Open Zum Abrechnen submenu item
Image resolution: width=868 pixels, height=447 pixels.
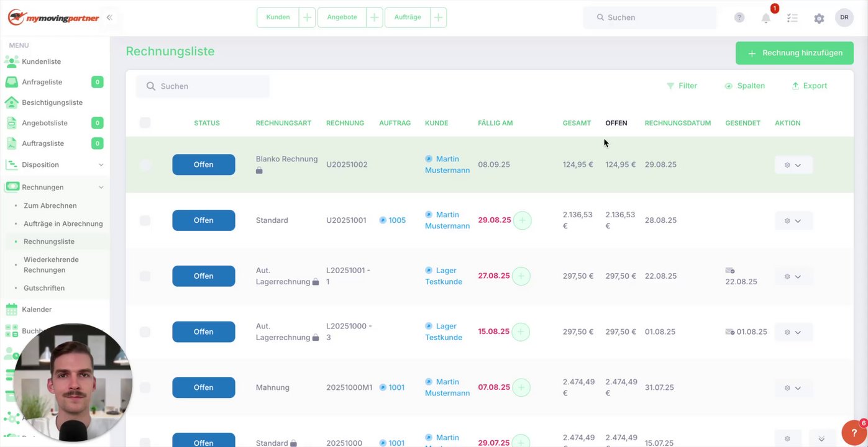50,205
